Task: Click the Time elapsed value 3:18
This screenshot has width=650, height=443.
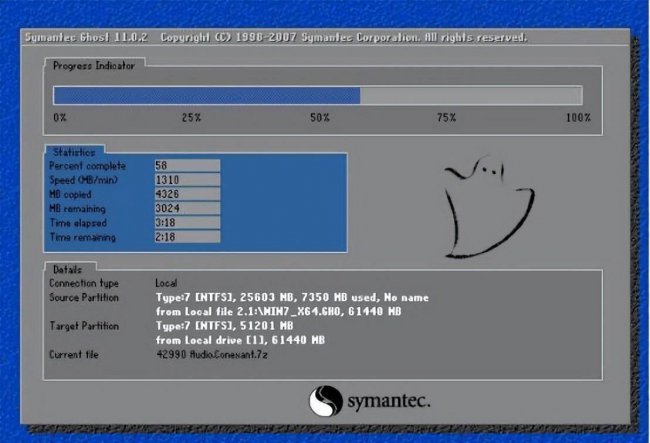Action: pos(187,223)
